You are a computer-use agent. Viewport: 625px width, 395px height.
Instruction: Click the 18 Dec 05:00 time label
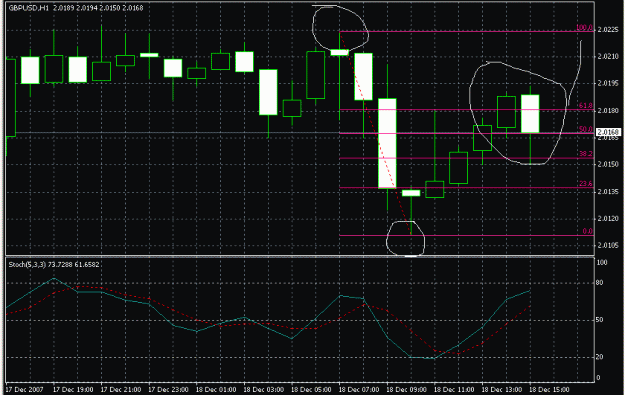(x=311, y=389)
